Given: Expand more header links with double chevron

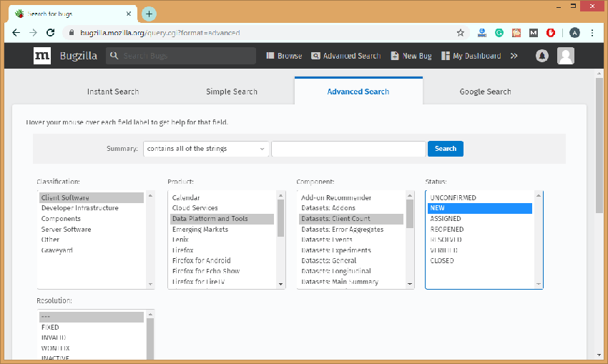Looking at the screenshot, I should pyautogui.click(x=514, y=56).
